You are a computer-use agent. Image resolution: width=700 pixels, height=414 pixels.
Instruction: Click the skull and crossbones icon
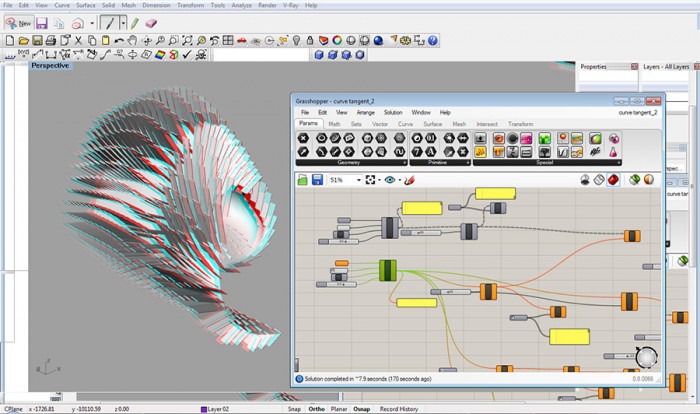[201, 55]
